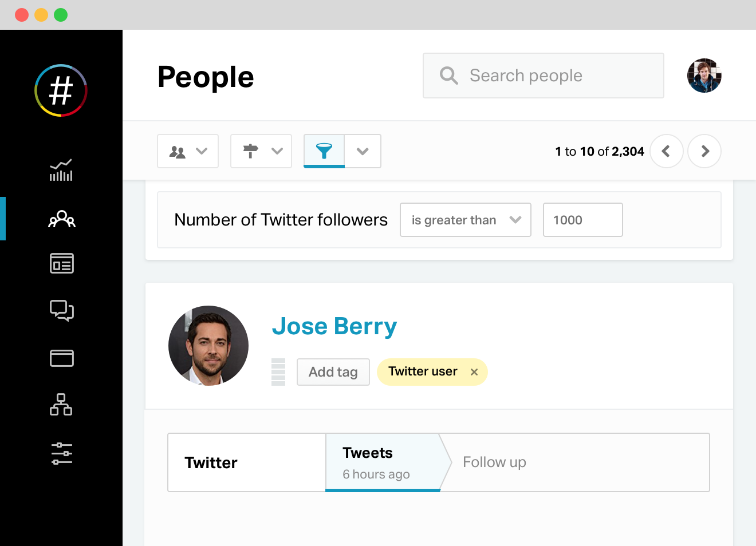
Task: Open the settings sliders sidebar icon
Action: [x=62, y=453]
